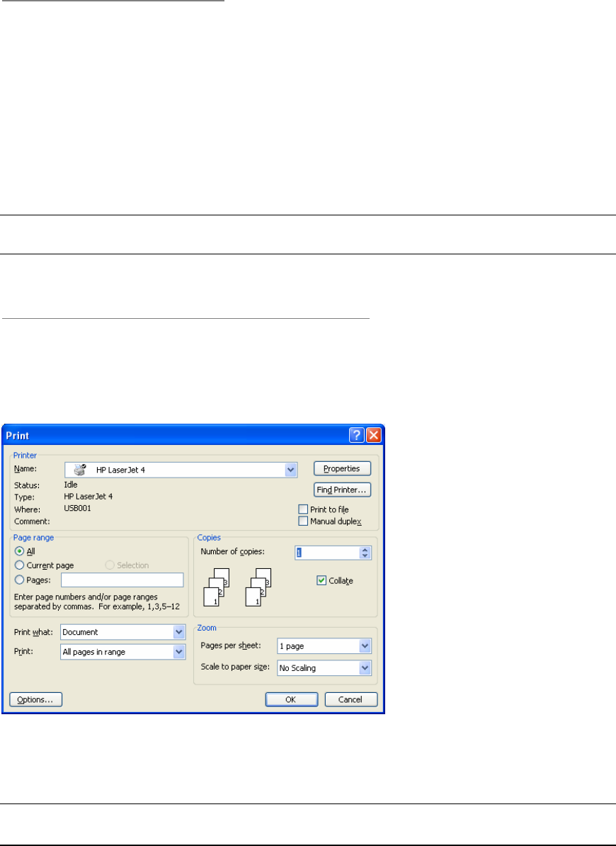Viewport: 616px width, 846px height.
Task: Click the printer icon in Name field
Action: coord(80,469)
